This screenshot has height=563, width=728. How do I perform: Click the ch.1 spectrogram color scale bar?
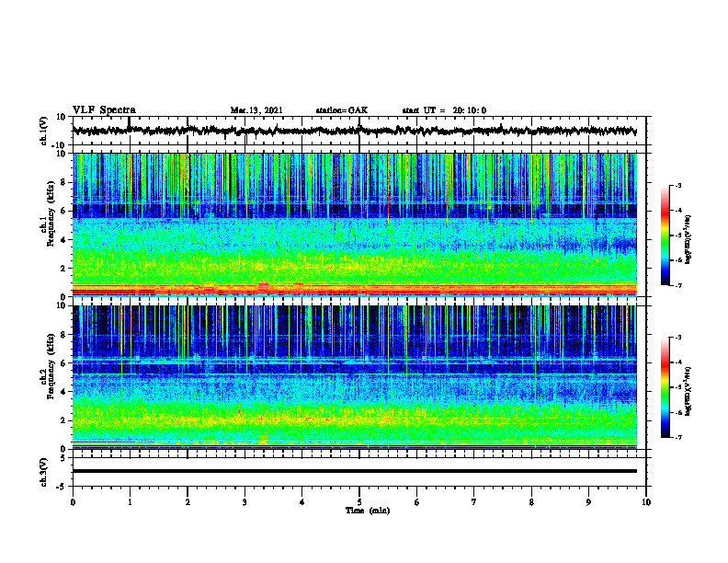pyautogui.click(x=665, y=236)
